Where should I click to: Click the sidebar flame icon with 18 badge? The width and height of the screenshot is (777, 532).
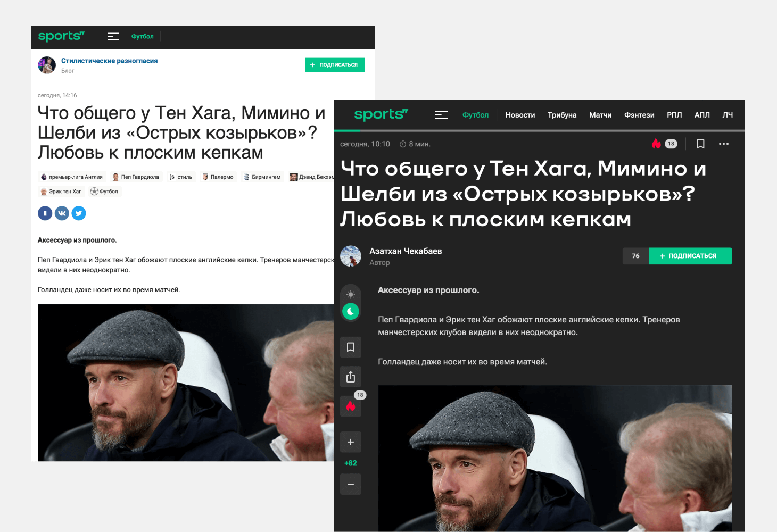point(351,405)
